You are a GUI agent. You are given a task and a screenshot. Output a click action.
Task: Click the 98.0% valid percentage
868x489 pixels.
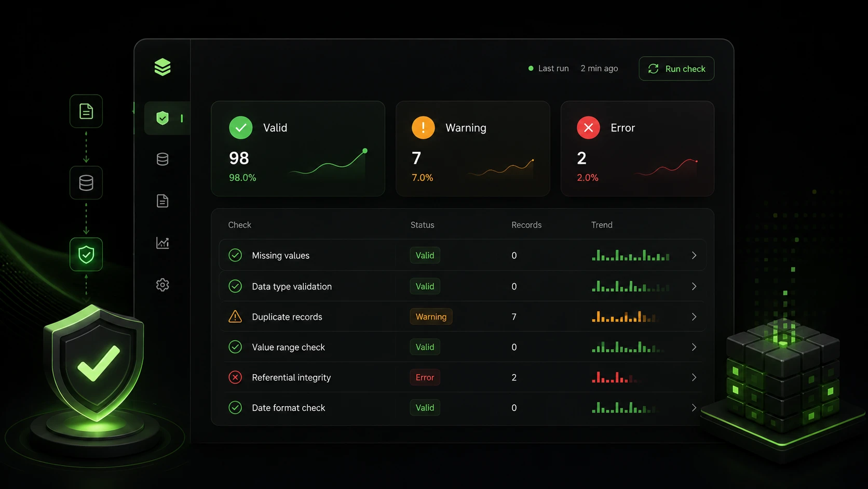pyautogui.click(x=242, y=178)
